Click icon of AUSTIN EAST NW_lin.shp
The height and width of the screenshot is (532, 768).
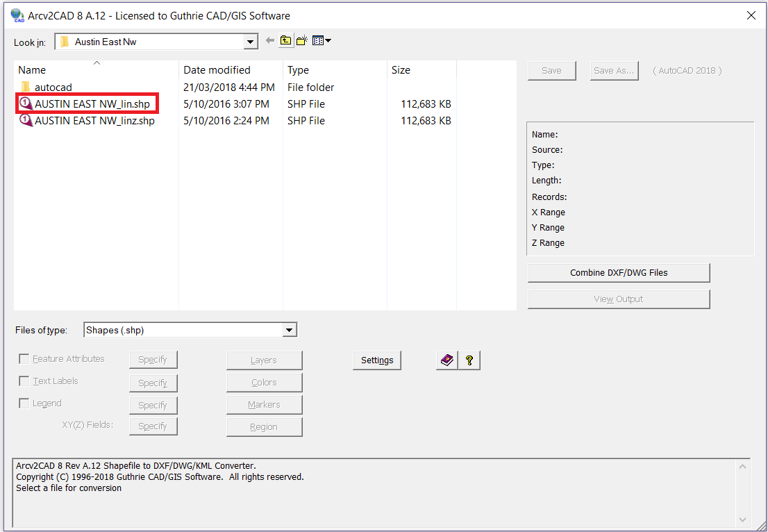tap(26, 104)
